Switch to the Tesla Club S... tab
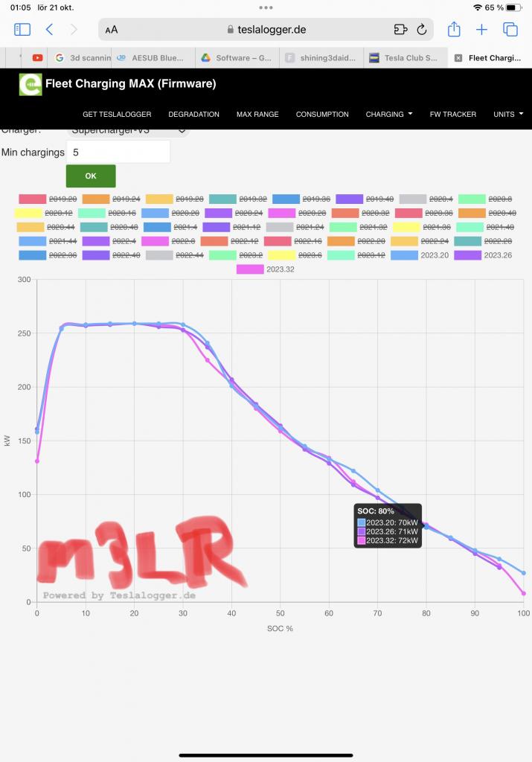The image size is (532, 762). 406,58
